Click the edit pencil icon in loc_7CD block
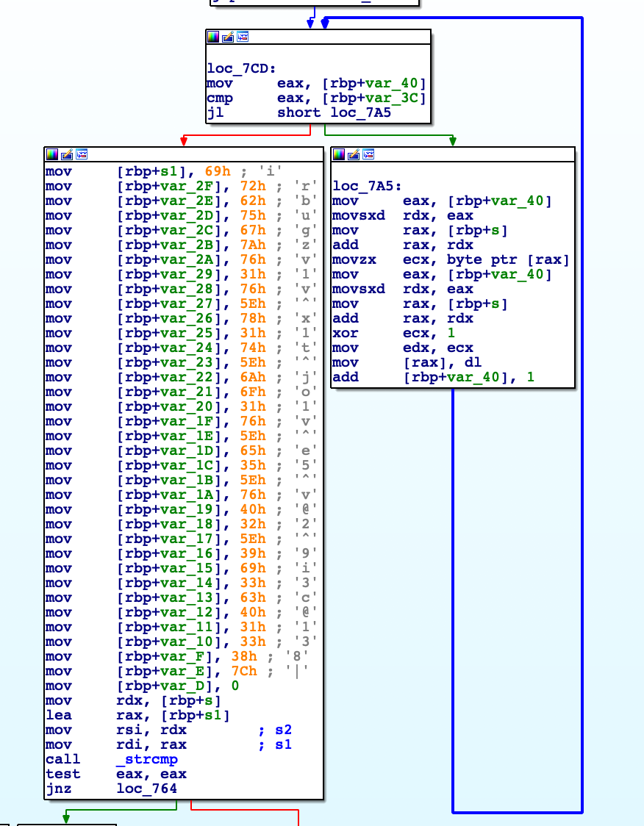The image size is (644, 826). pos(228,37)
